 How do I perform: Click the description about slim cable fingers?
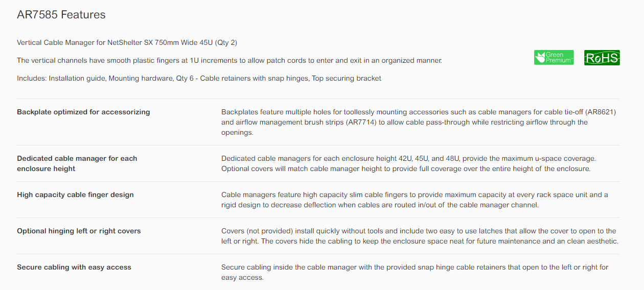(x=414, y=200)
